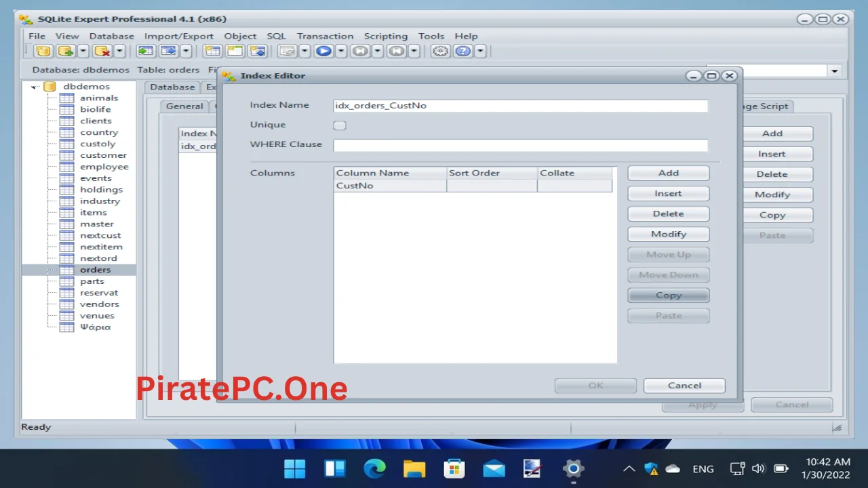The height and width of the screenshot is (488, 868).
Task: Open the Import/Export menu
Action: point(179,36)
